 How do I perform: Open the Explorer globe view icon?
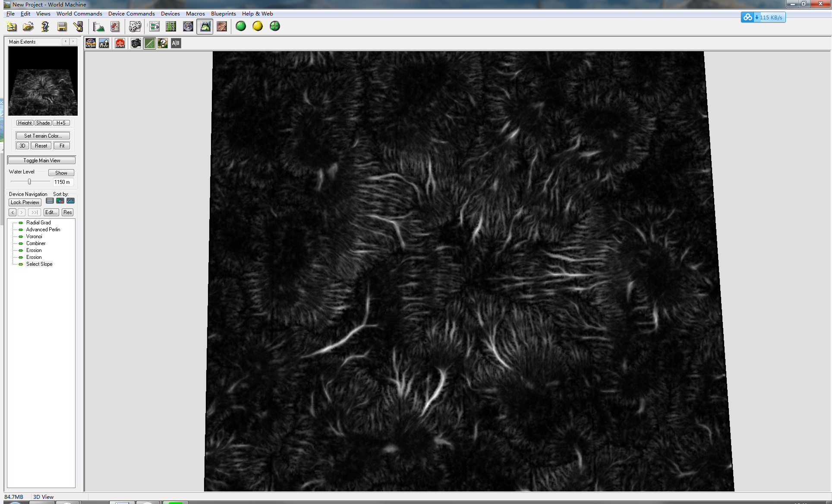pos(188,27)
